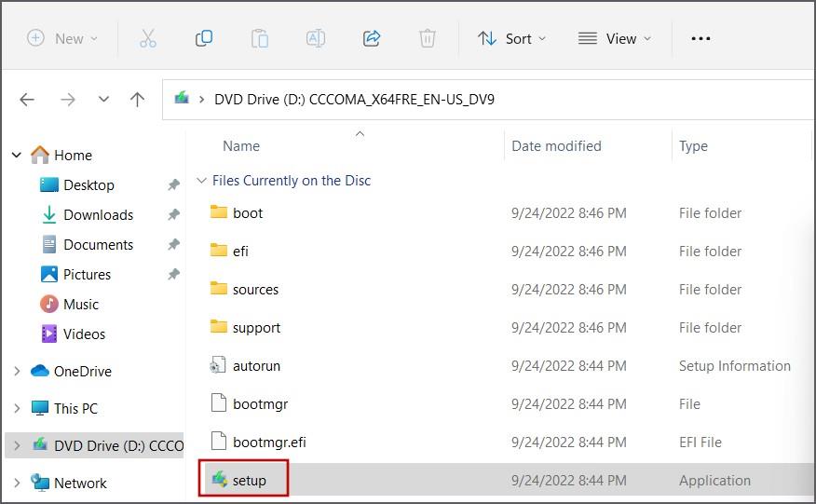Open the See more three-dots menu
816x504 pixels.
click(700, 38)
